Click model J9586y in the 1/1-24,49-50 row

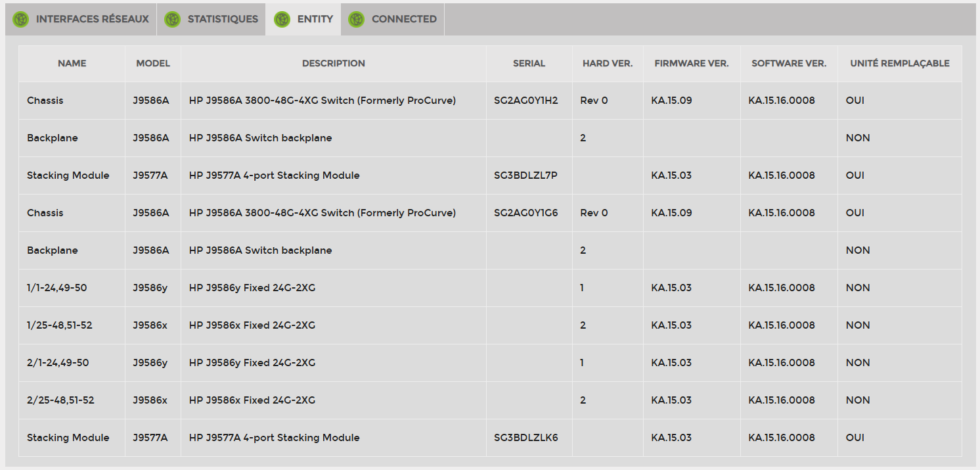(x=150, y=288)
